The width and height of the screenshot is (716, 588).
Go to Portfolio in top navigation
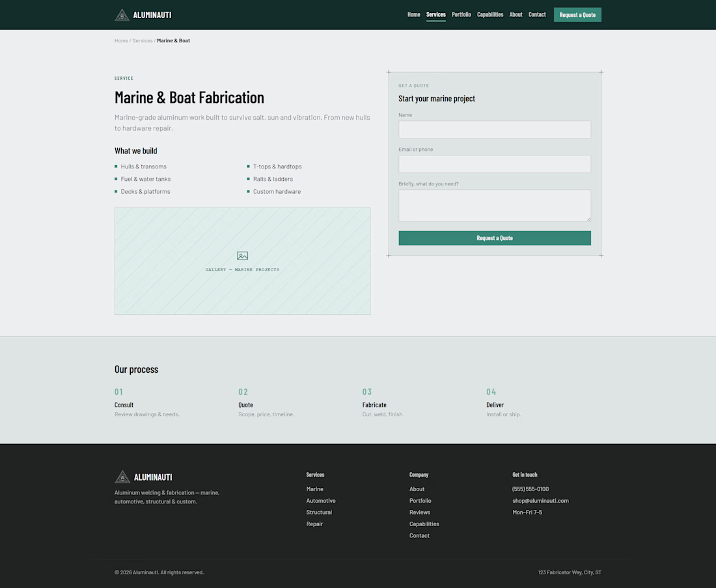461,14
